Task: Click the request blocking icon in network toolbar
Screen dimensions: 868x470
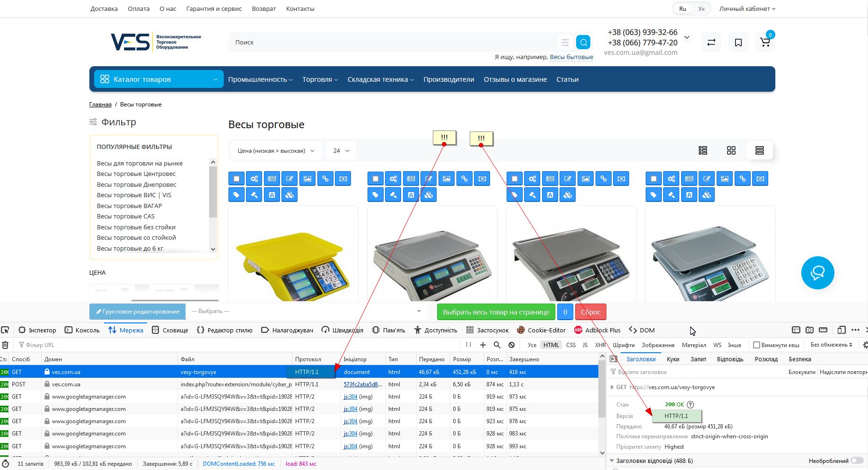Action: pos(511,345)
